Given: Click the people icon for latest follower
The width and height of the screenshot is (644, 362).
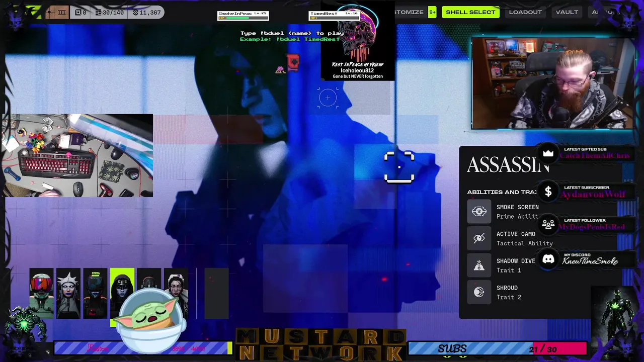Looking at the screenshot, I should (x=548, y=224).
